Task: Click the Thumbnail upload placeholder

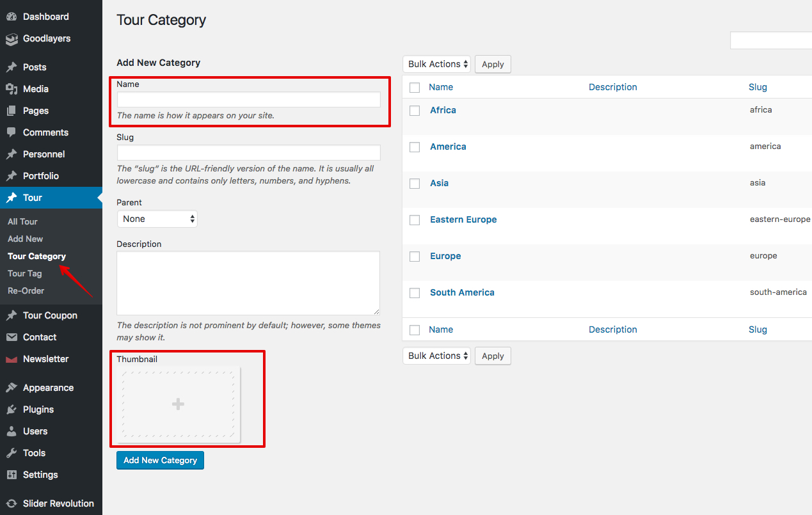Action: pyautogui.click(x=179, y=404)
